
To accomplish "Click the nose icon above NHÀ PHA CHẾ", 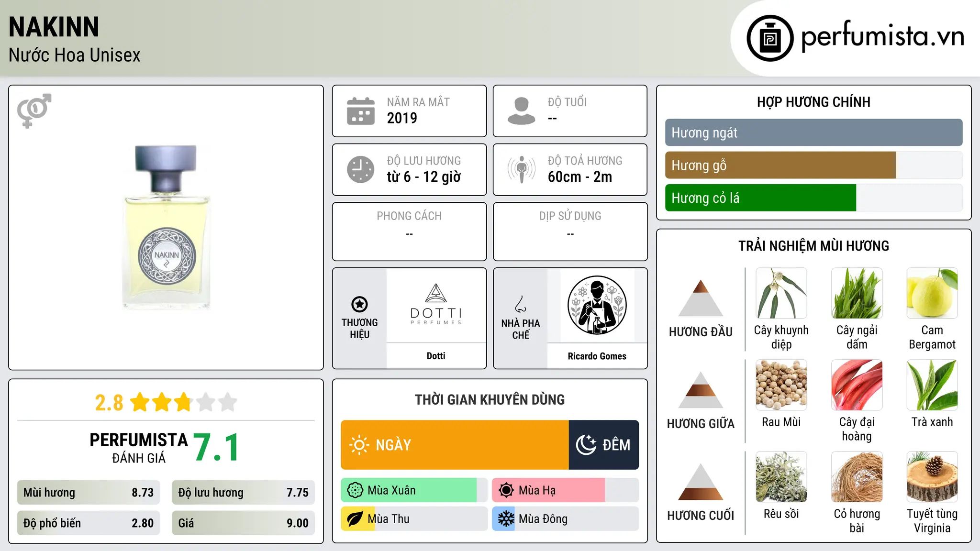I will [x=521, y=304].
